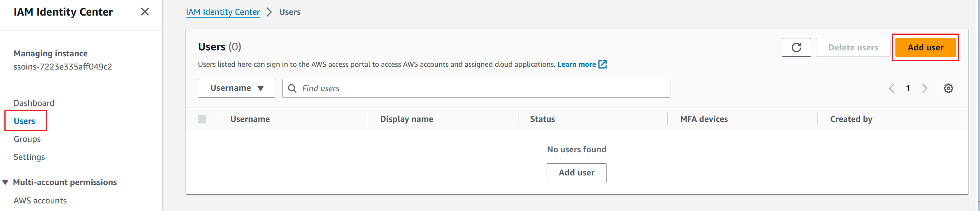The height and width of the screenshot is (211, 980).
Task: Navigate to AWS accounts
Action: click(x=40, y=201)
